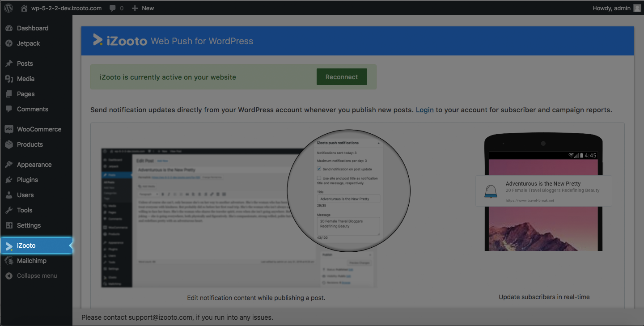Screen dimensions: 644x326
Task: Open the Howdy, admin account menu
Action: pos(616,8)
